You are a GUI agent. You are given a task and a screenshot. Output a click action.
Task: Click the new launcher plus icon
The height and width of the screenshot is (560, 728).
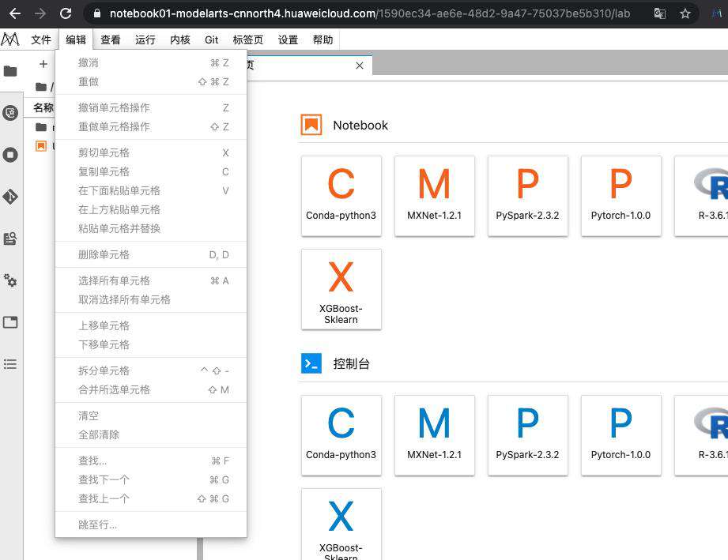coord(43,64)
